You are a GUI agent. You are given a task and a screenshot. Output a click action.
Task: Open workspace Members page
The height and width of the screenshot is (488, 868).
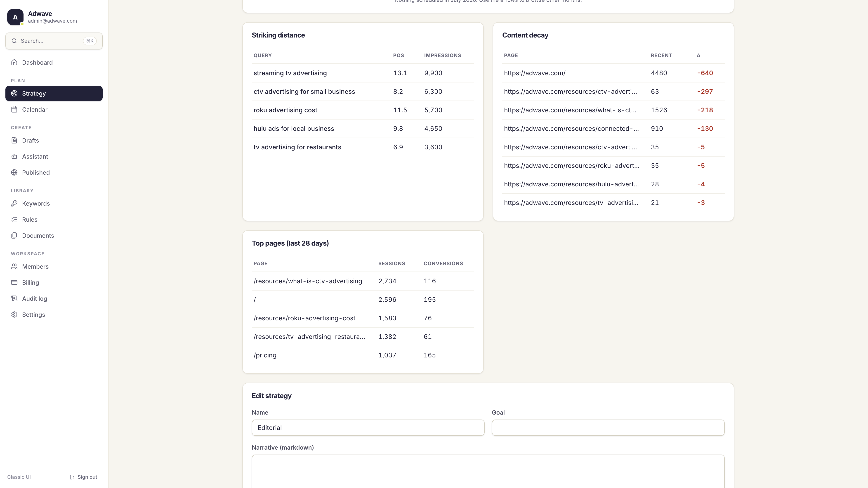[x=54, y=266]
